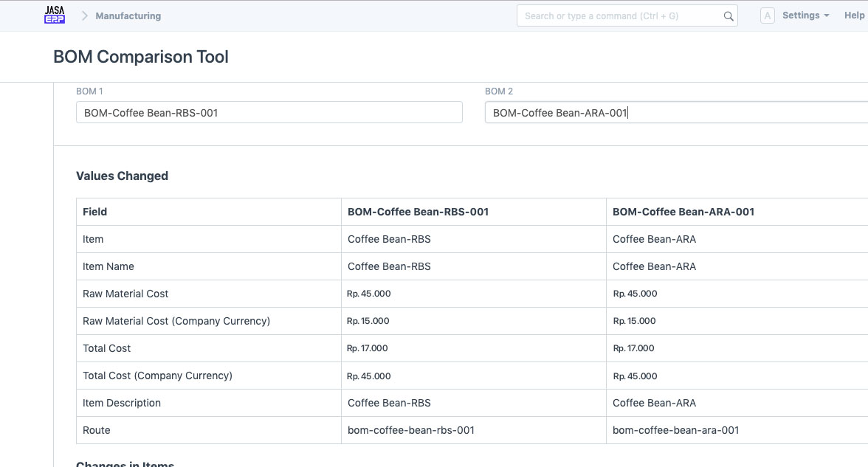Click the BOM 1 input field
The width and height of the screenshot is (868, 467).
click(269, 113)
